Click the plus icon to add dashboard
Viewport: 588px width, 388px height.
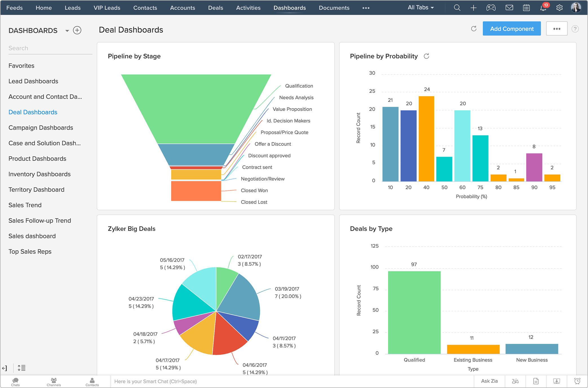pos(77,30)
